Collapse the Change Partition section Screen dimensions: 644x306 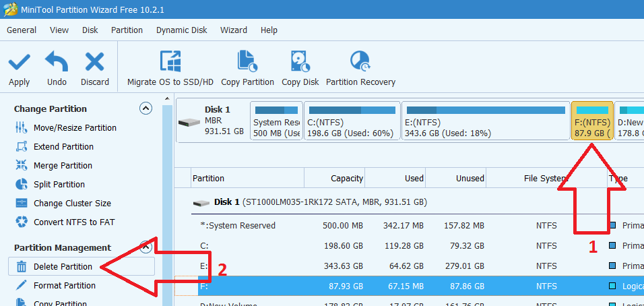(146, 109)
